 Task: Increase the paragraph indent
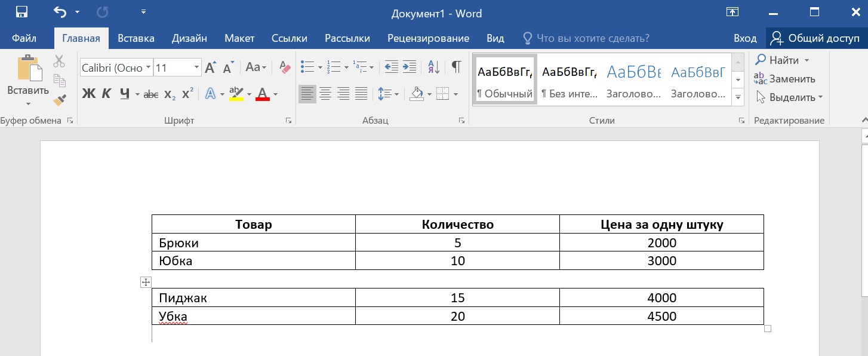(409, 67)
